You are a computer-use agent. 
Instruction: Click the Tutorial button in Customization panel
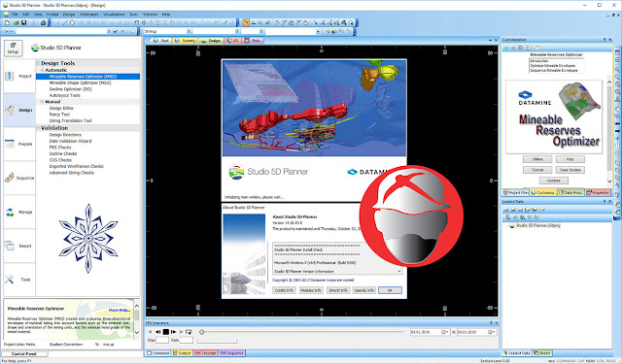click(x=537, y=170)
